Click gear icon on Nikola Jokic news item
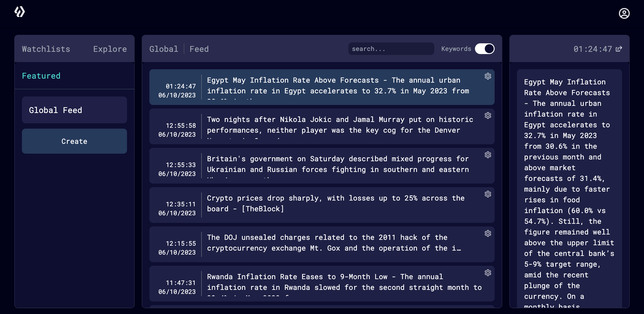Screen dimensions: 644x314 pyautogui.click(x=488, y=115)
